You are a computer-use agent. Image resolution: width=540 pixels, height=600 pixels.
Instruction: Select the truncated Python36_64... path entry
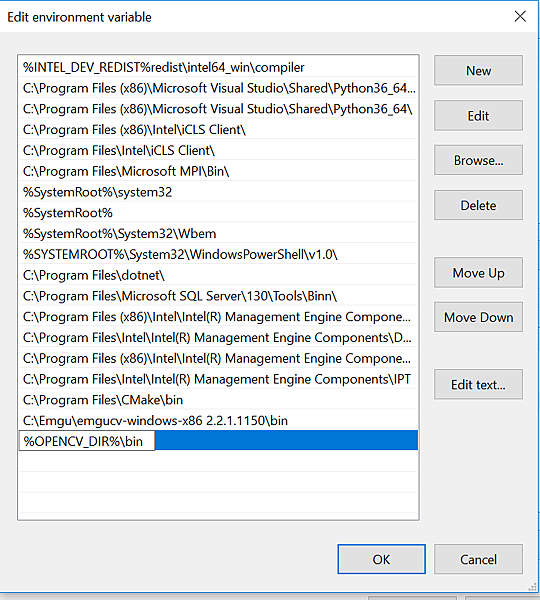click(x=218, y=88)
